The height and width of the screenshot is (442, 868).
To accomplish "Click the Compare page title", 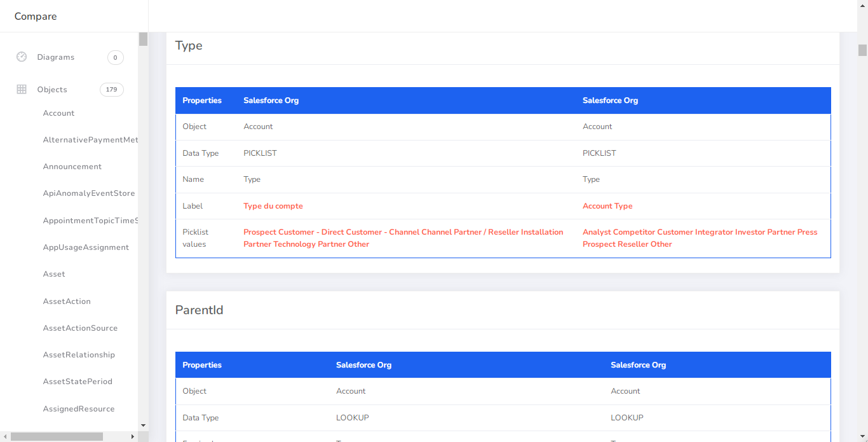I will click(x=36, y=17).
